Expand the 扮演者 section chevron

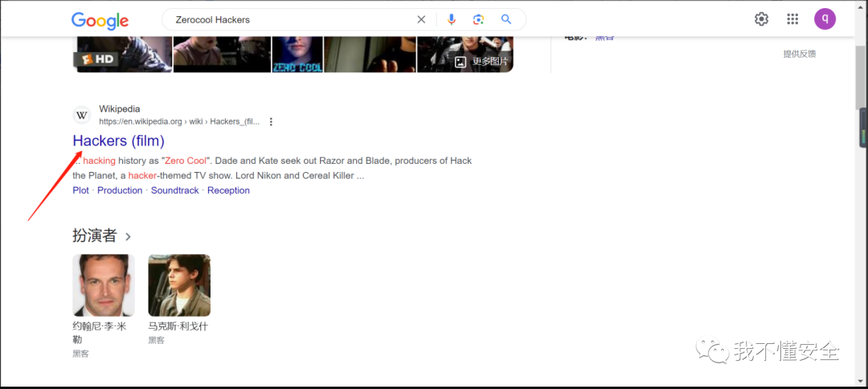click(128, 237)
